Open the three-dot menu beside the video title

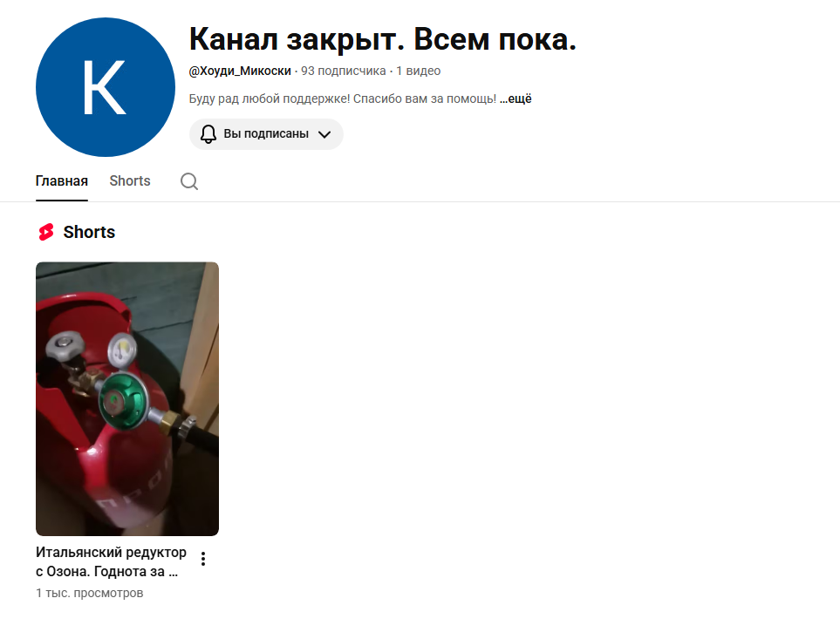[203, 559]
